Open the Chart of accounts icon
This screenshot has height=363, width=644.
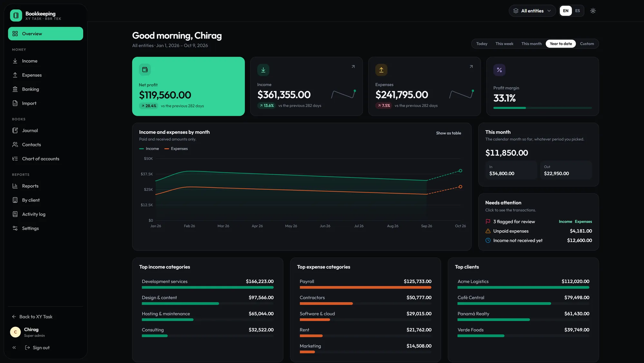(x=15, y=159)
